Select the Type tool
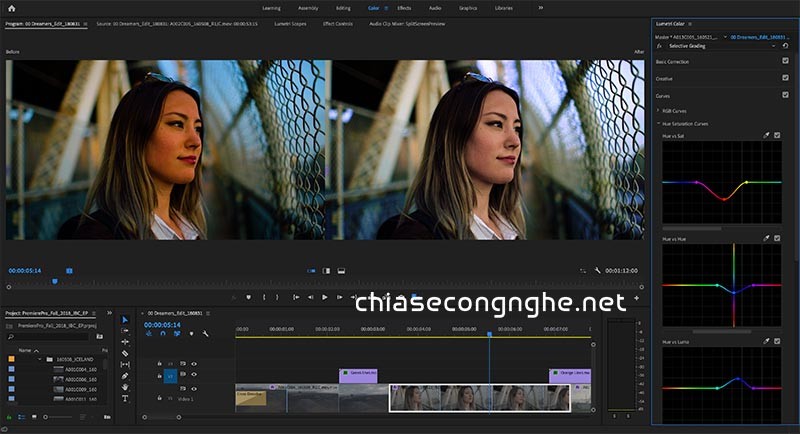The width and height of the screenshot is (800, 434). (x=125, y=397)
